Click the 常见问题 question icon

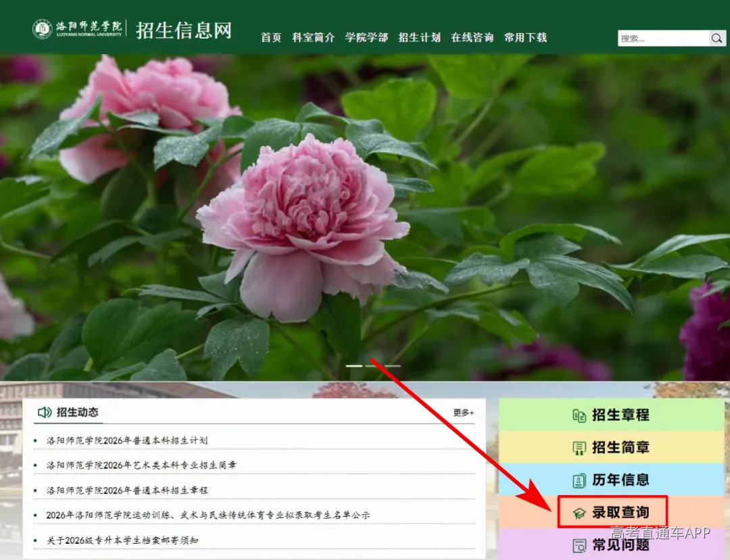(x=579, y=545)
